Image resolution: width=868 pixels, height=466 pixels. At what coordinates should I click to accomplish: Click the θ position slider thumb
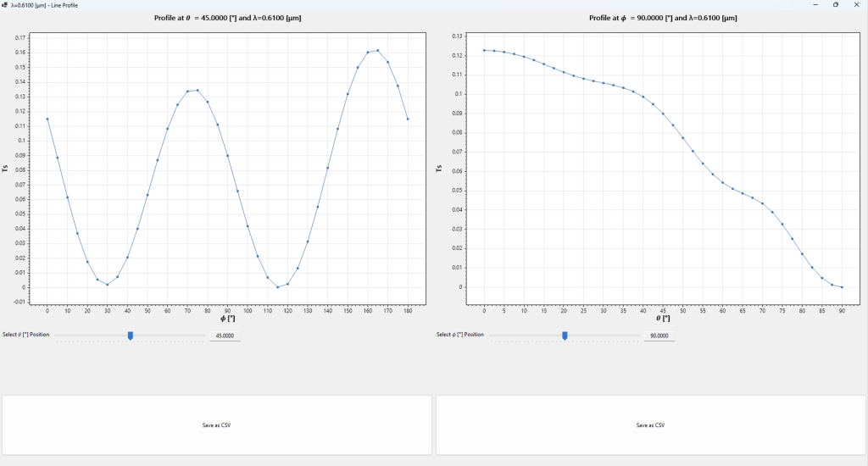[x=131, y=336]
